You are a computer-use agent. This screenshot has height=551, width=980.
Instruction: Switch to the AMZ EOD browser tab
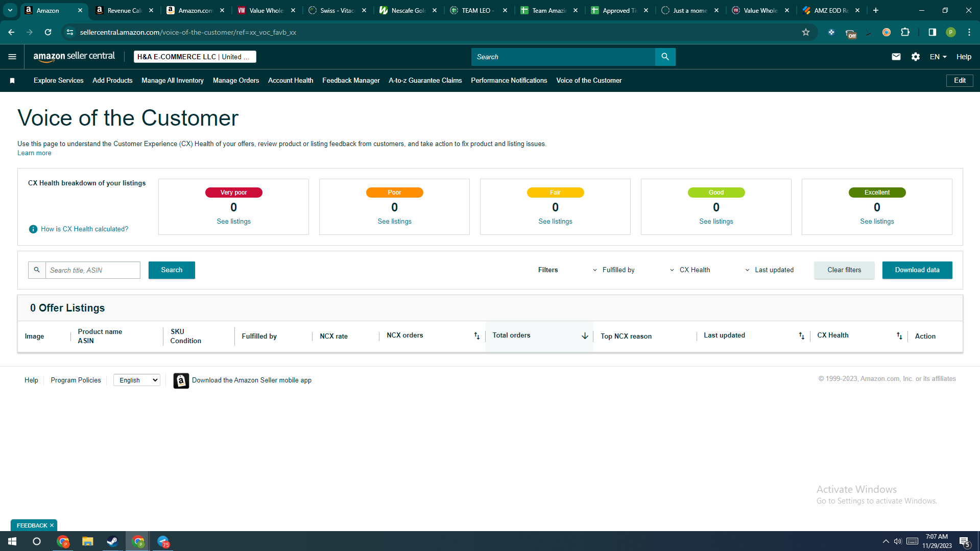tap(831, 10)
